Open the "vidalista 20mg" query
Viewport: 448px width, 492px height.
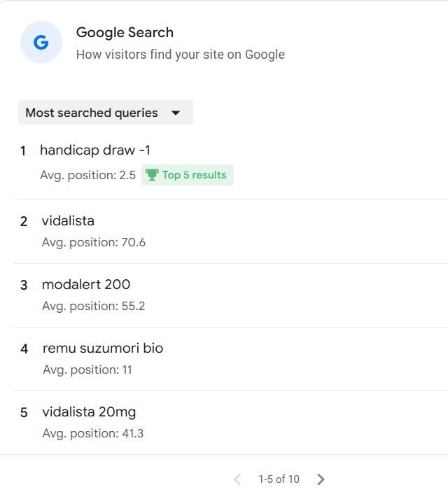(89, 412)
